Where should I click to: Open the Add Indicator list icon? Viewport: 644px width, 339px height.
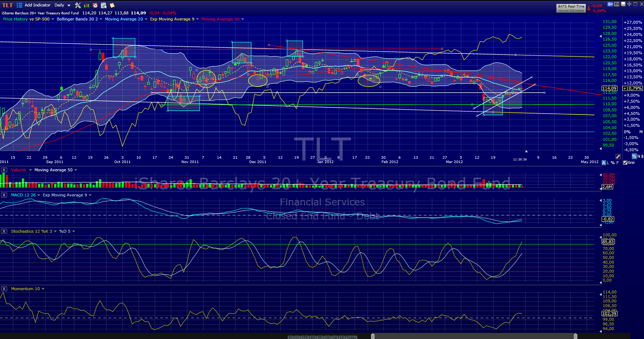[19, 5]
